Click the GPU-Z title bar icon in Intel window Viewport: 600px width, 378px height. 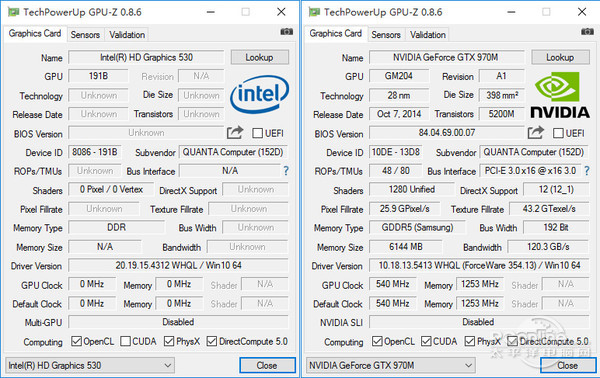pyautogui.click(x=14, y=12)
